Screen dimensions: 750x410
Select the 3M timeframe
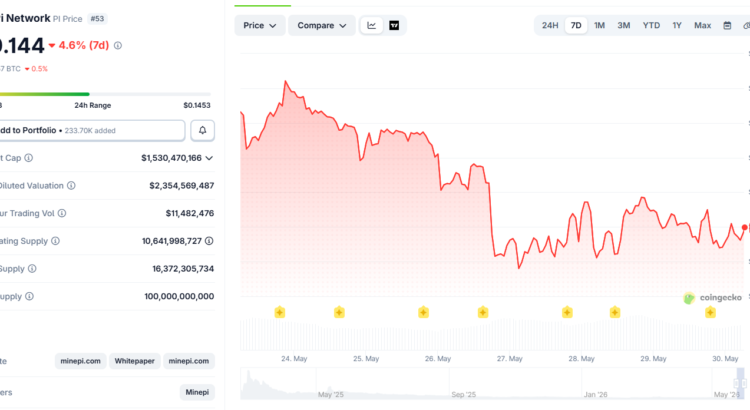(623, 25)
